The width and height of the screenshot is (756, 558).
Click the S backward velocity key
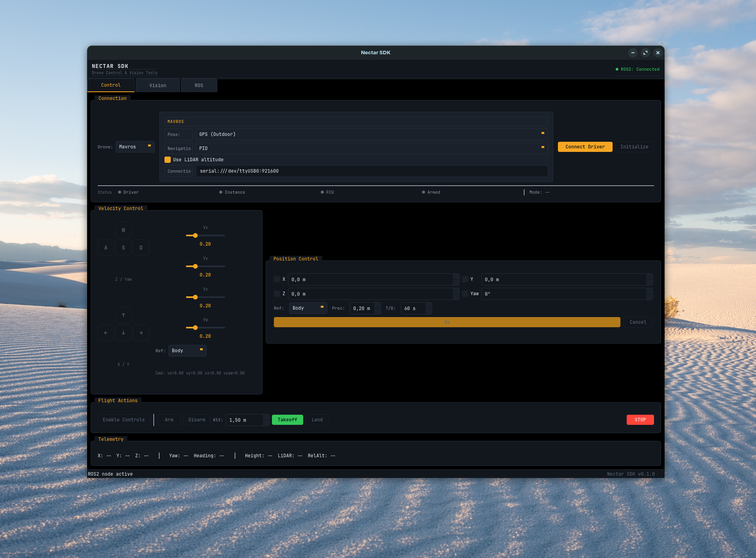tap(123, 248)
